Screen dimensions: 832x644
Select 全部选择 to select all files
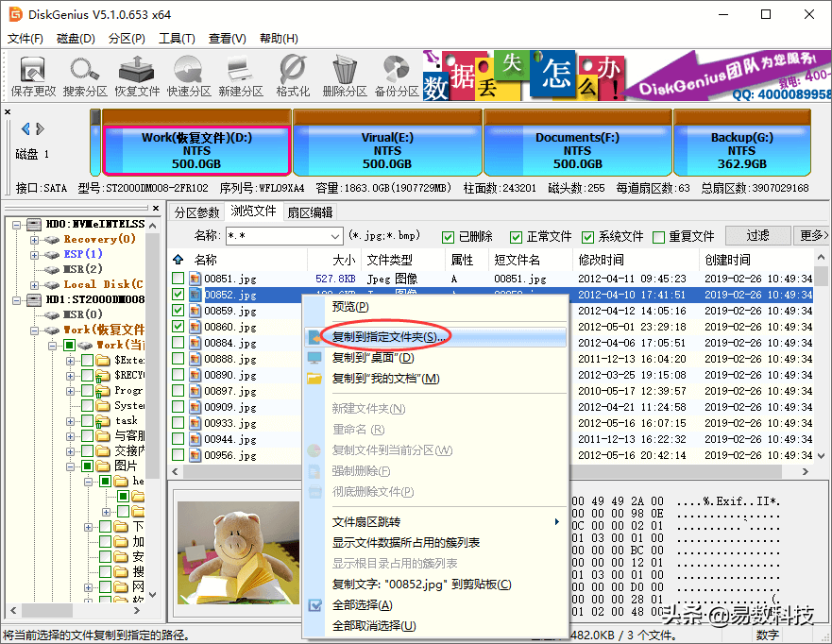(363, 604)
